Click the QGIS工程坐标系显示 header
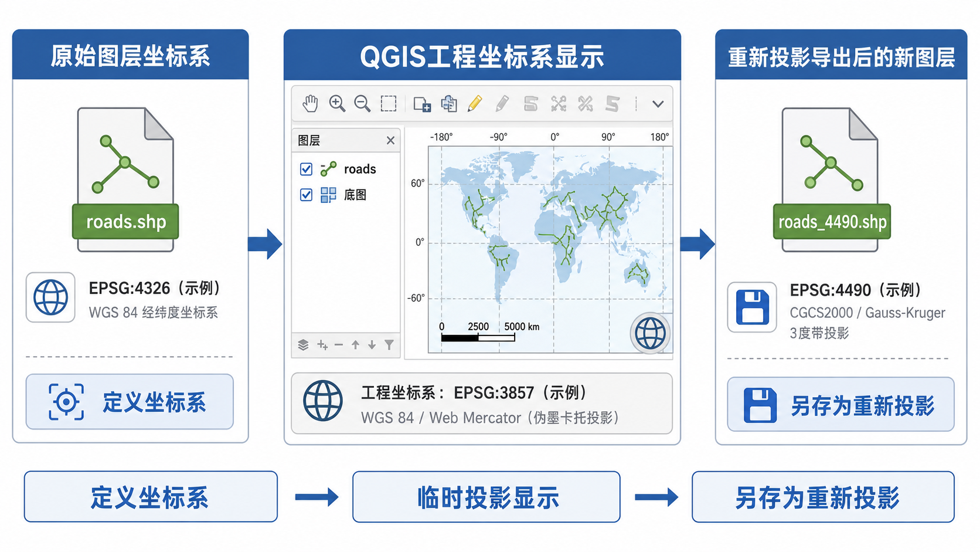 tap(482, 56)
